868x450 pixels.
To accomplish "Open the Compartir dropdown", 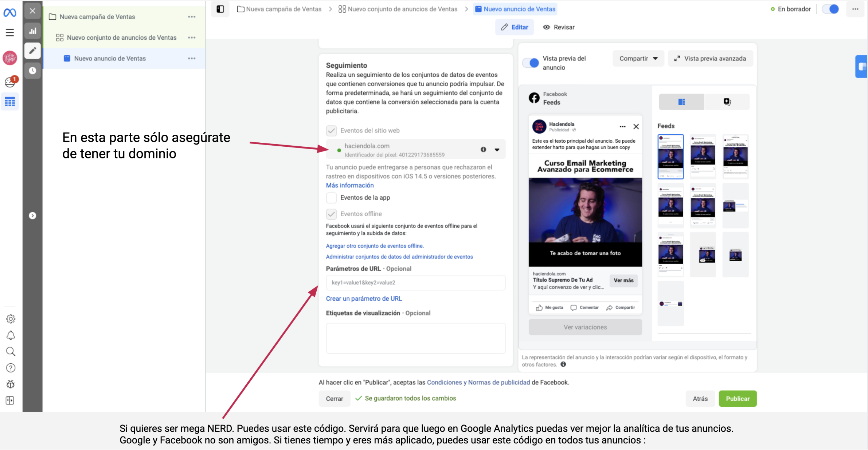I will 638,59.
